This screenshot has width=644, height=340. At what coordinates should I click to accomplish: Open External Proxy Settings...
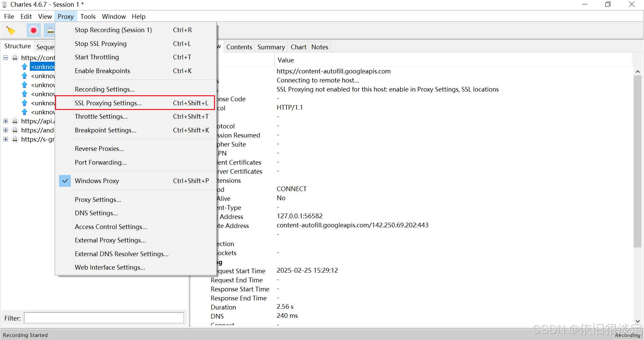pos(136,240)
